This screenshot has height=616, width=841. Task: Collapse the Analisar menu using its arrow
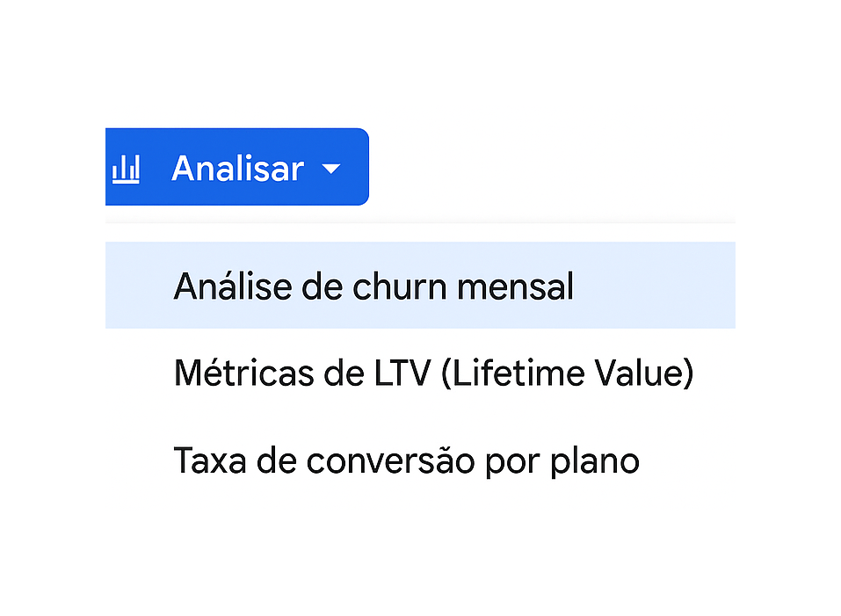click(x=331, y=170)
